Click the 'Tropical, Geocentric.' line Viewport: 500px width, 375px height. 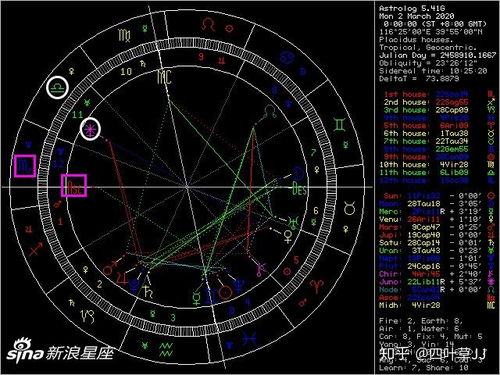(x=428, y=47)
